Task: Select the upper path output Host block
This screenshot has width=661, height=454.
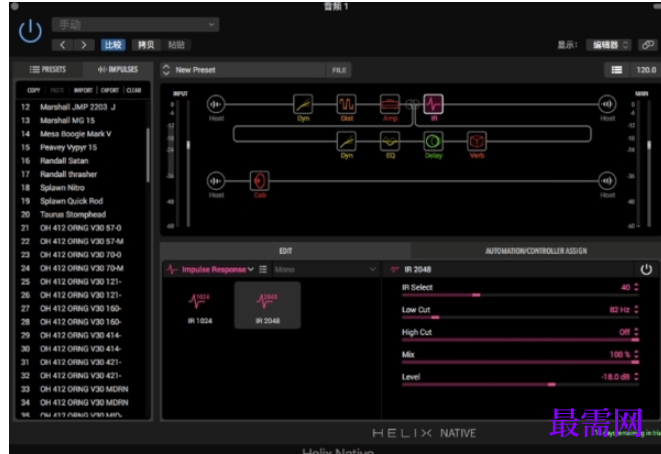Action: pos(607,104)
